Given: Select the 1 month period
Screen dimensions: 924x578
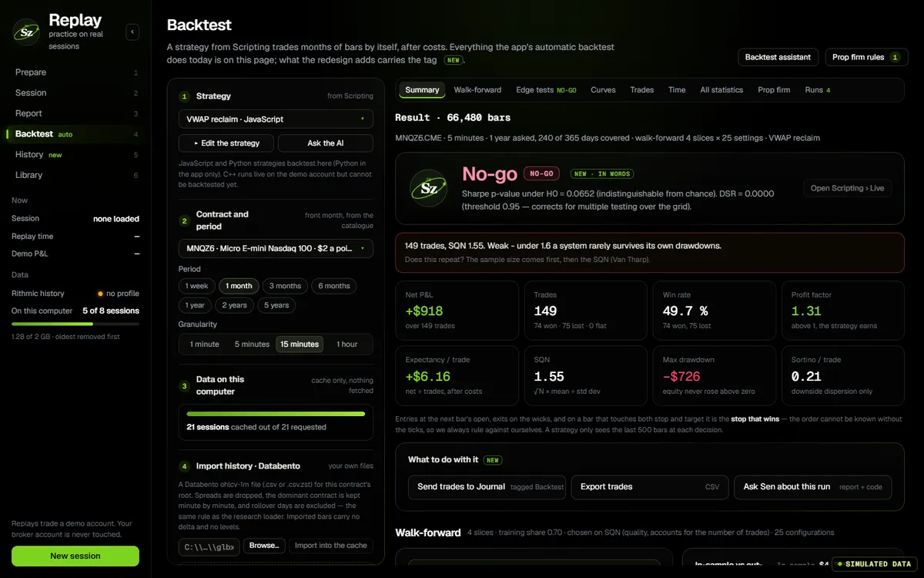Looking at the screenshot, I should tap(239, 286).
